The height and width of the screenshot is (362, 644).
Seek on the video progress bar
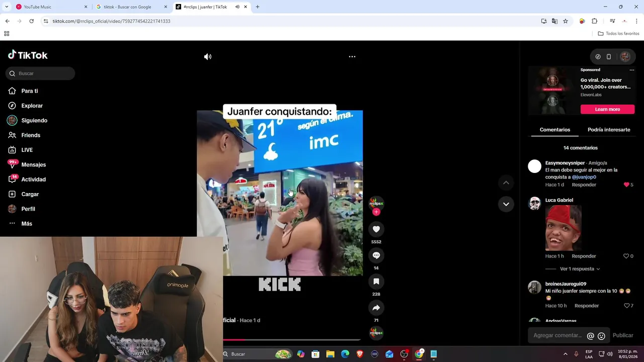point(292,340)
